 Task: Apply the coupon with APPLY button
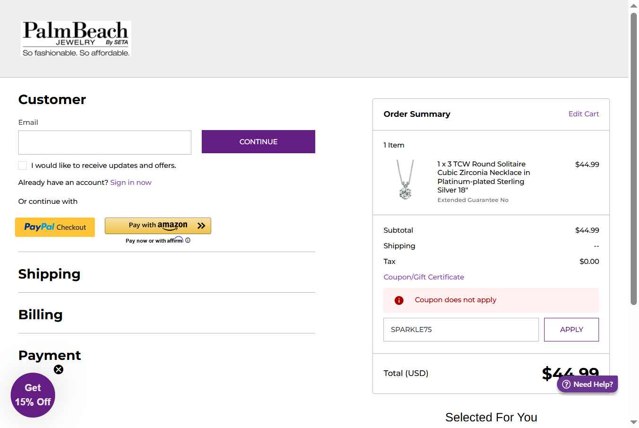click(x=571, y=329)
